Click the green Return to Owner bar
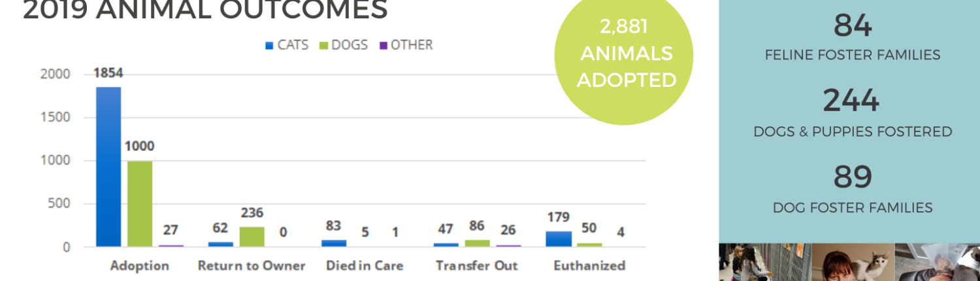 pyautogui.click(x=252, y=237)
